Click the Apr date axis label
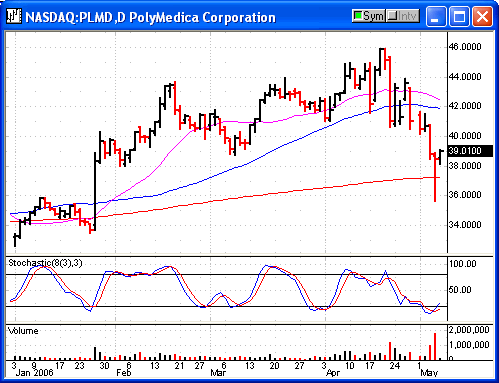This screenshot has width=499, height=383. 333,373
